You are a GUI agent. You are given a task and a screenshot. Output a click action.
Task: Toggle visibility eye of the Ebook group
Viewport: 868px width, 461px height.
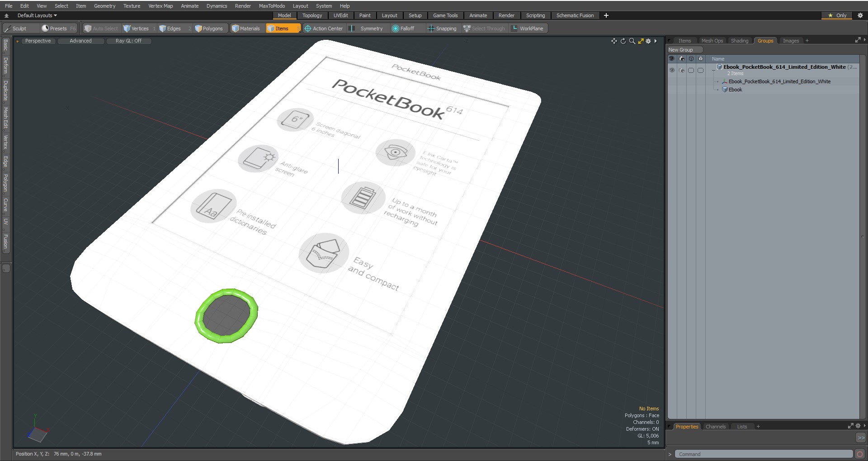672,70
